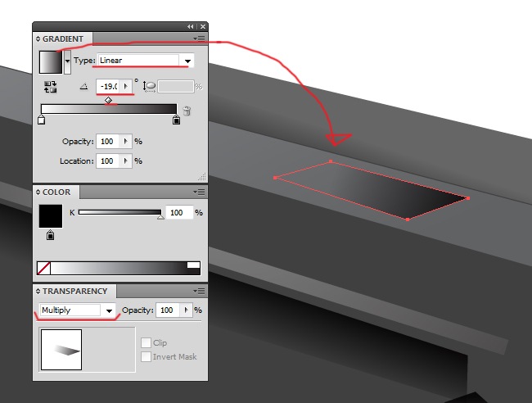Edit Transparency Opacity value field
This screenshot has width=532, height=403.
tap(168, 310)
